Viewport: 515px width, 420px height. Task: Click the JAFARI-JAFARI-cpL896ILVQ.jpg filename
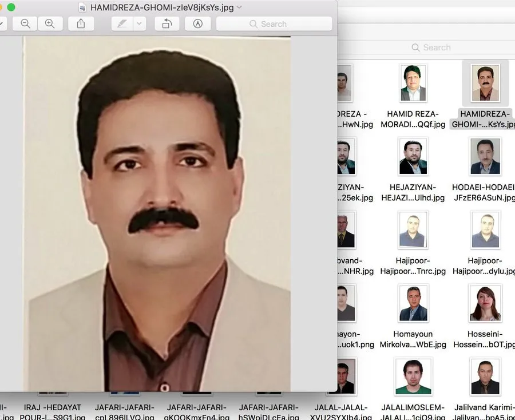[x=125, y=412]
